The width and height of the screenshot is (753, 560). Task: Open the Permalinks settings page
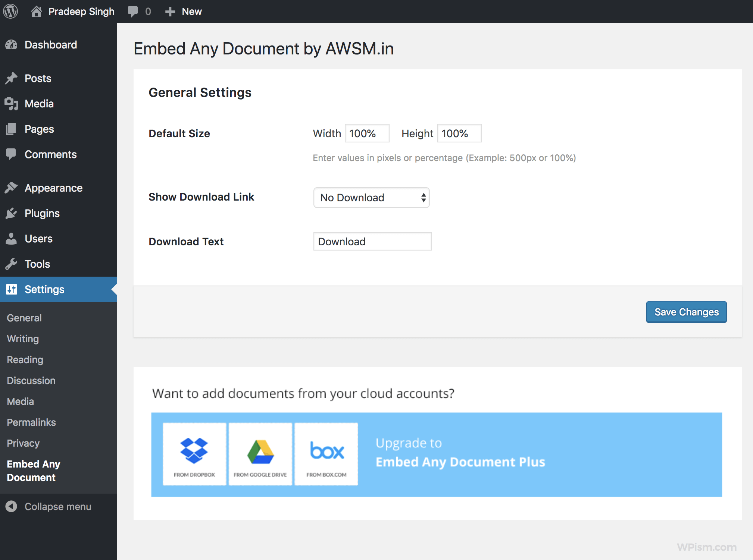pyautogui.click(x=31, y=422)
